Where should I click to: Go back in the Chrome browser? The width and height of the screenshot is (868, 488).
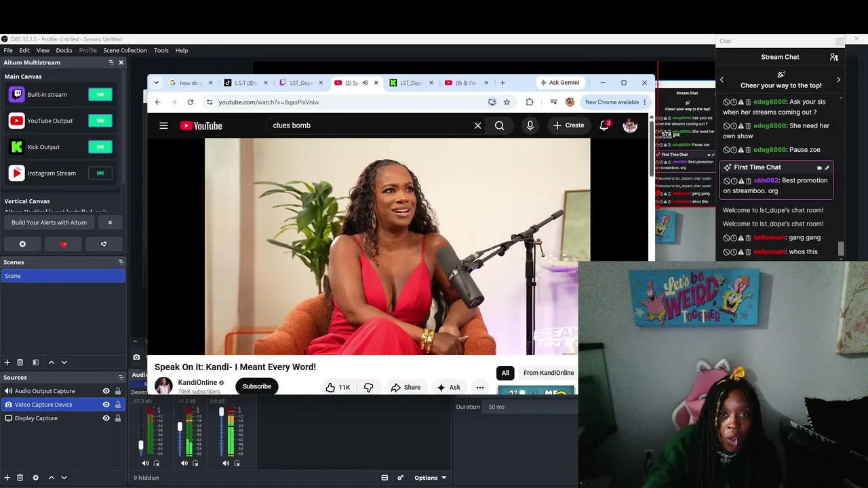tap(158, 102)
